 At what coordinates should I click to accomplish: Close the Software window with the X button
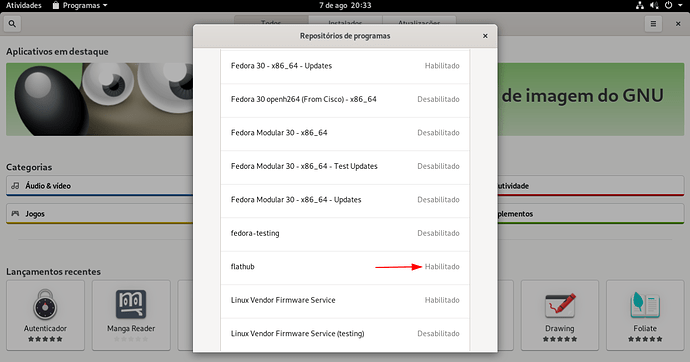point(678,24)
